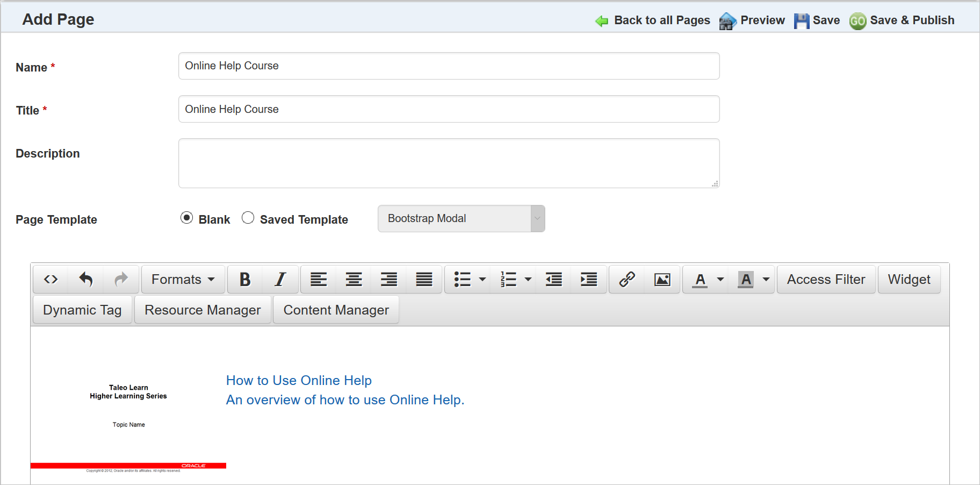Click the Access Filter button
Viewport: 980px width, 485px height.
826,279
